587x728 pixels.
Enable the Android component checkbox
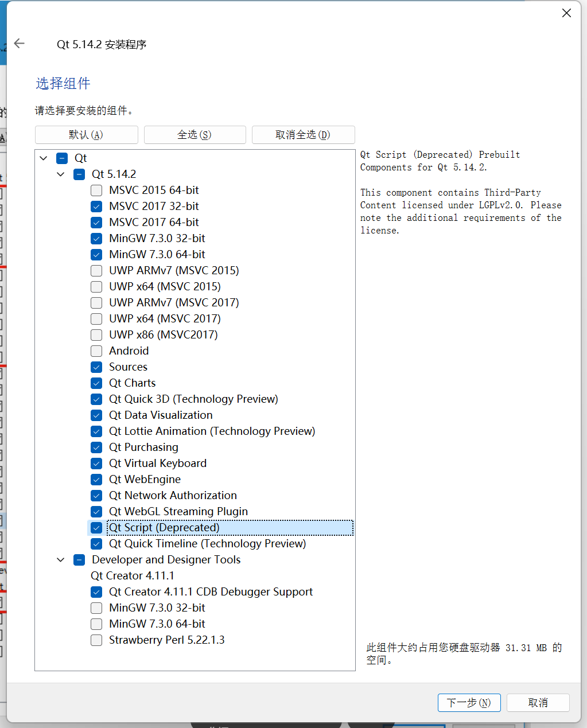coord(96,351)
